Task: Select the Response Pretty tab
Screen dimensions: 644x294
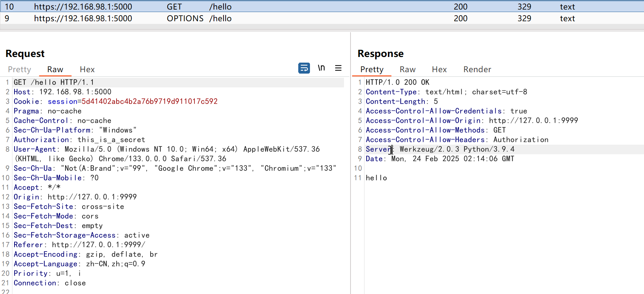Action: point(372,69)
